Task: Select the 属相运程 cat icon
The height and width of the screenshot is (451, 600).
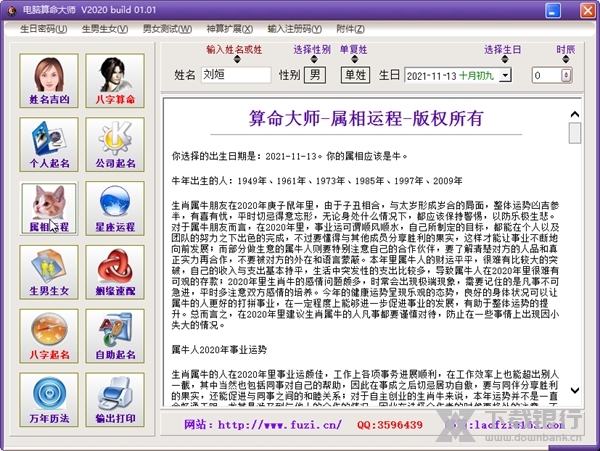Action: (x=49, y=208)
